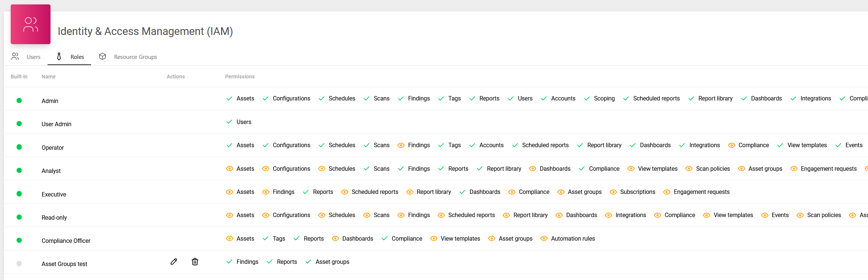Click the Permissions column header
This screenshot has height=280, width=868.
click(240, 77)
